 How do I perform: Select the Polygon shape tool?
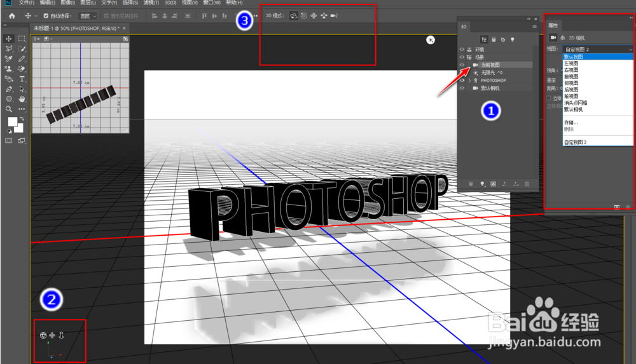[x=8, y=99]
